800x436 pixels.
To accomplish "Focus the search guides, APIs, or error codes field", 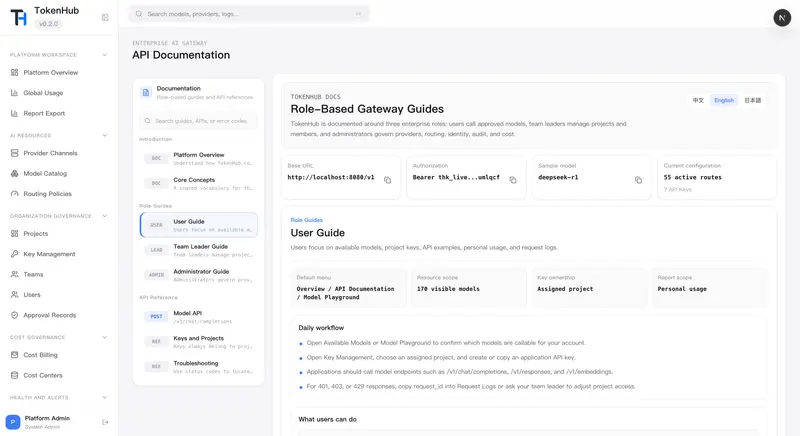I will pos(198,121).
